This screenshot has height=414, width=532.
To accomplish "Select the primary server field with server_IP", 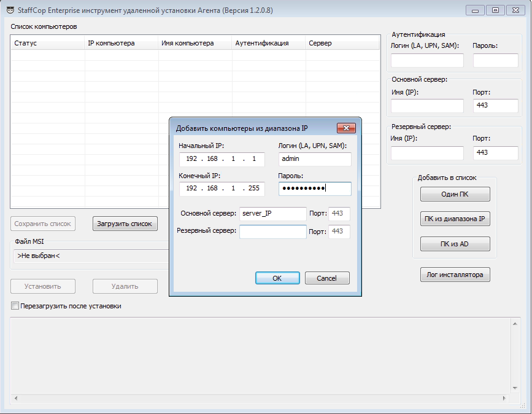I will (272, 213).
